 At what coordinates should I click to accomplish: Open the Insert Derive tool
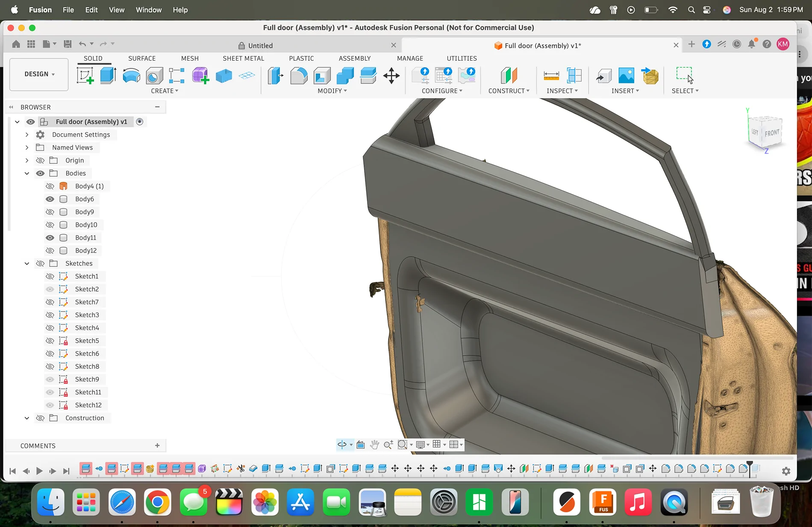tap(603, 76)
